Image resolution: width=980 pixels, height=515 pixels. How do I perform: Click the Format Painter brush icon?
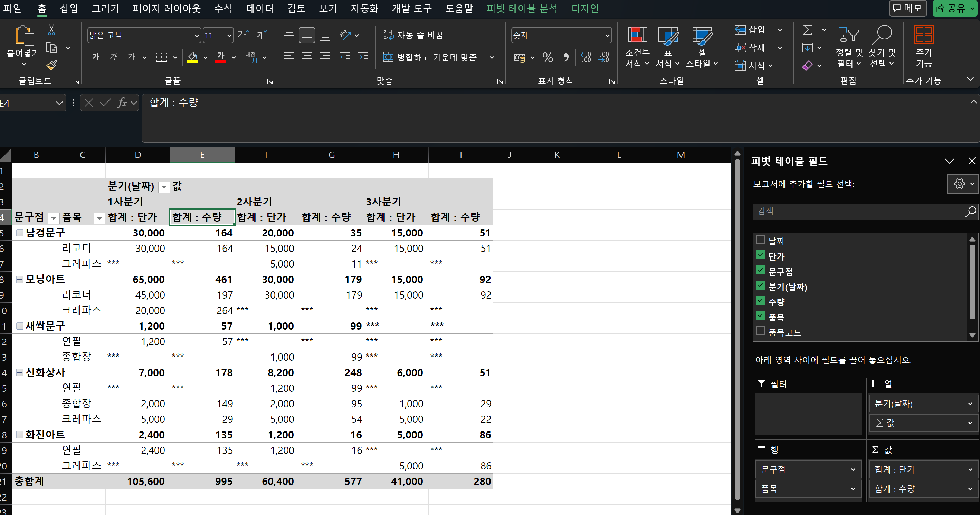click(52, 65)
